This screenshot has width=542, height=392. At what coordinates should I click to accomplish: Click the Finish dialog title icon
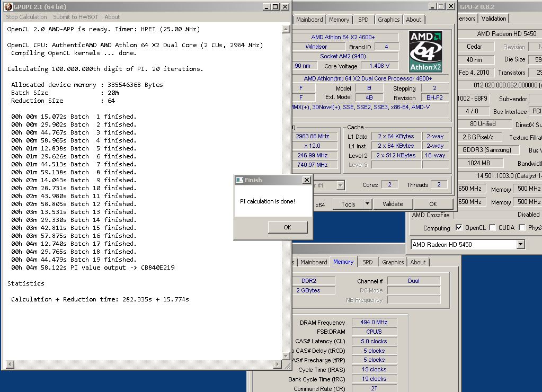[239, 180]
